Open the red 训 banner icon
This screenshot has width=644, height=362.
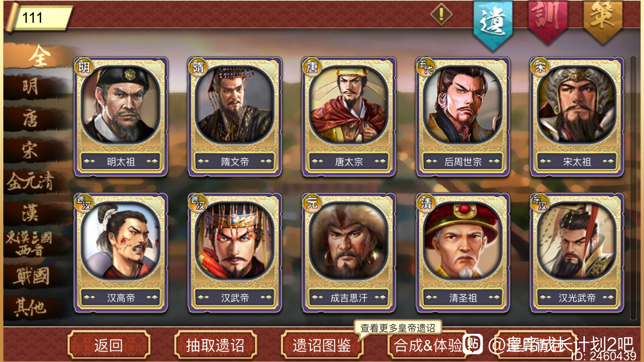[x=548, y=21]
